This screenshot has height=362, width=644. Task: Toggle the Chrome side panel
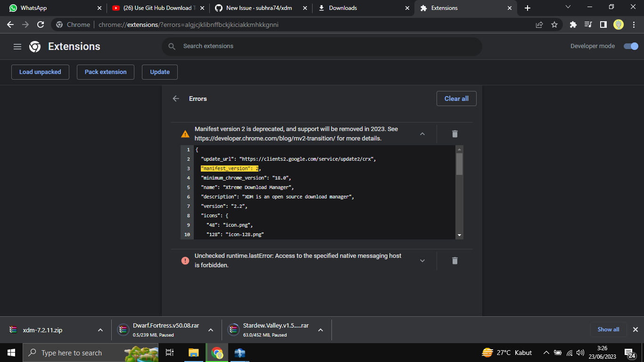tap(603, 25)
